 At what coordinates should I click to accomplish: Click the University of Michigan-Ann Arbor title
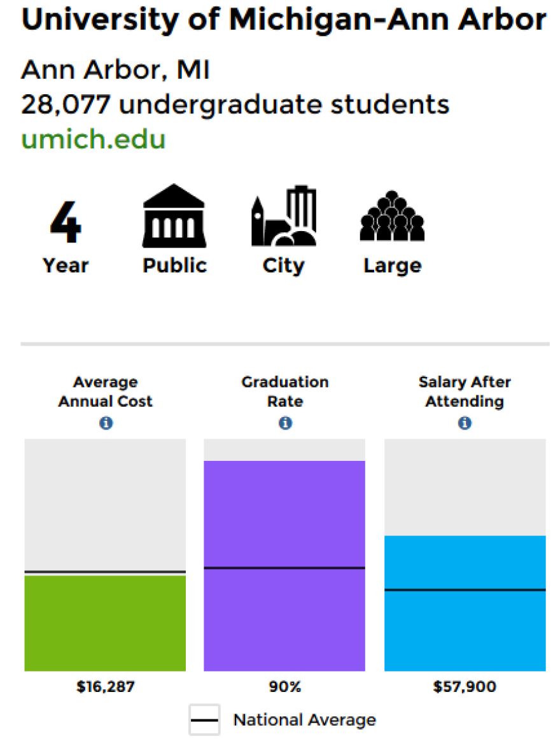(x=284, y=20)
